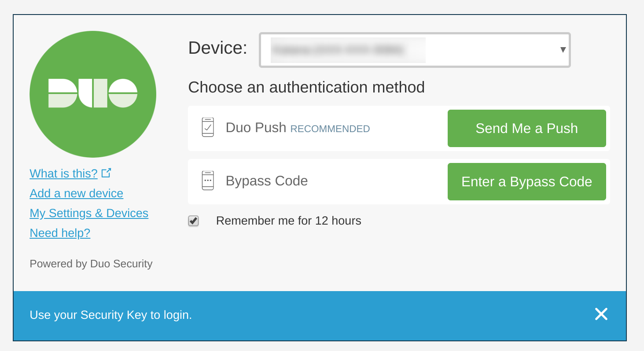The height and width of the screenshot is (351, 644).
Task: Click the Device dropdown arrow
Action: pos(563,50)
